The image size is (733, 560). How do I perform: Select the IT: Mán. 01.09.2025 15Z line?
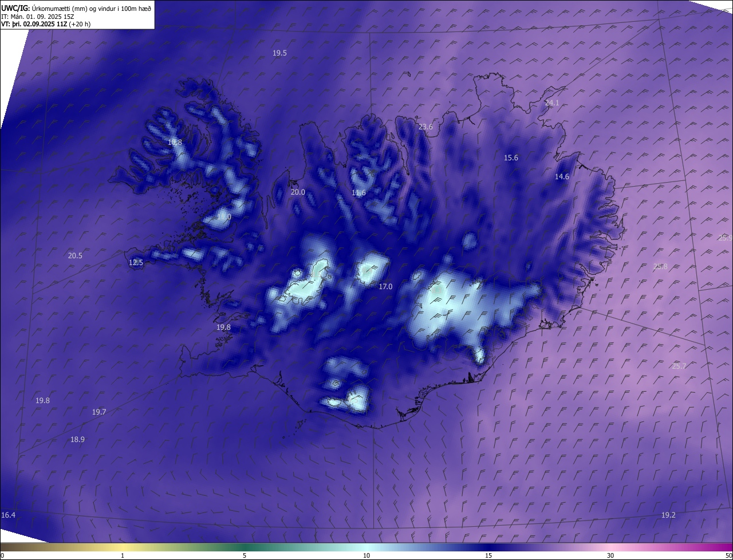[x=37, y=16]
